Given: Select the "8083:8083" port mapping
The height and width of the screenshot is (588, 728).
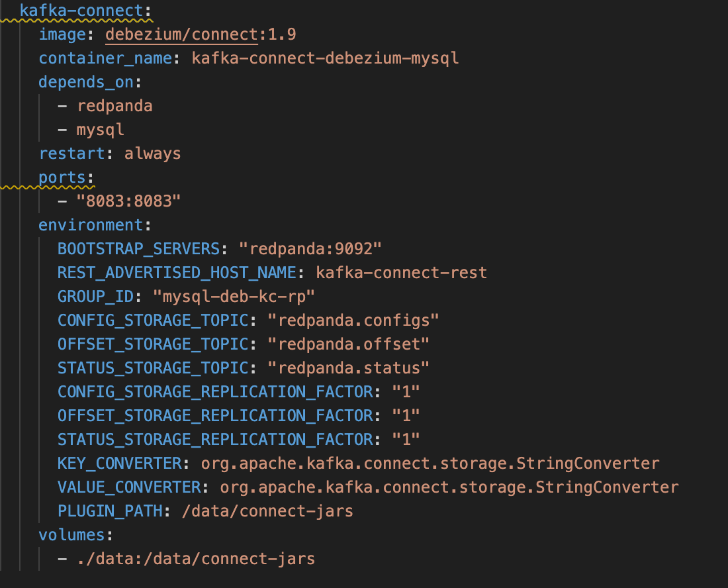Looking at the screenshot, I should click(128, 201).
